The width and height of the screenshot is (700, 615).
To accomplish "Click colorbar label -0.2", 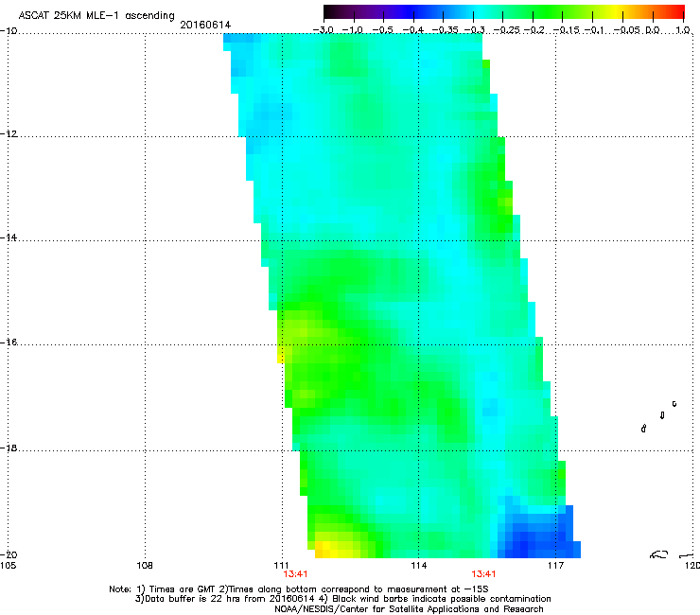I will [x=534, y=30].
